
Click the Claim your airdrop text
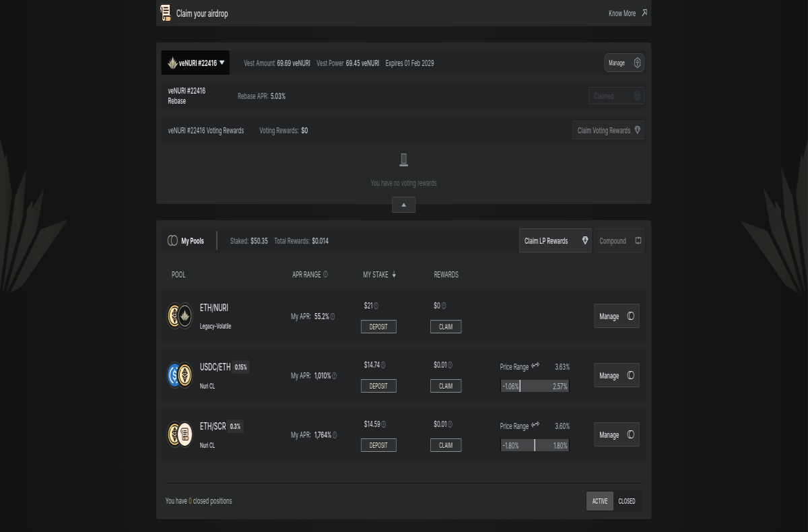(x=202, y=13)
